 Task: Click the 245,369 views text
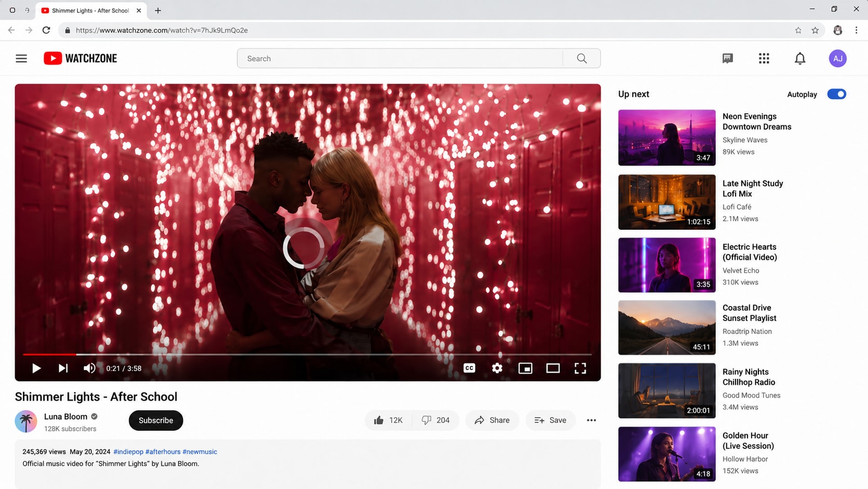click(x=44, y=452)
